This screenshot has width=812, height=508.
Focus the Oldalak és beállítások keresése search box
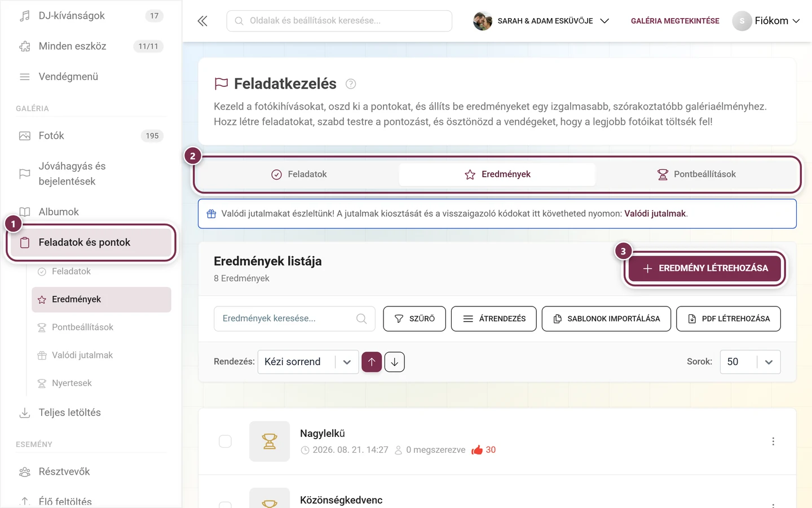pyautogui.click(x=339, y=21)
